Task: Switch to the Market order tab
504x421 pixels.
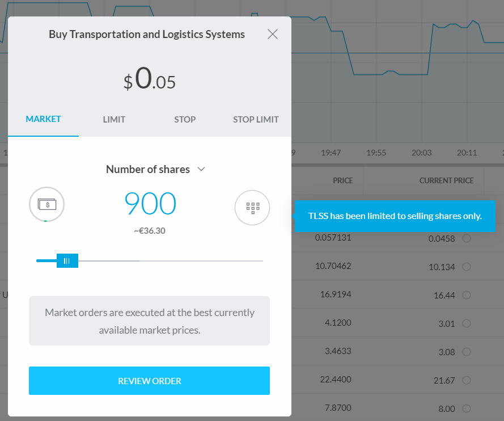Action: 43,119
